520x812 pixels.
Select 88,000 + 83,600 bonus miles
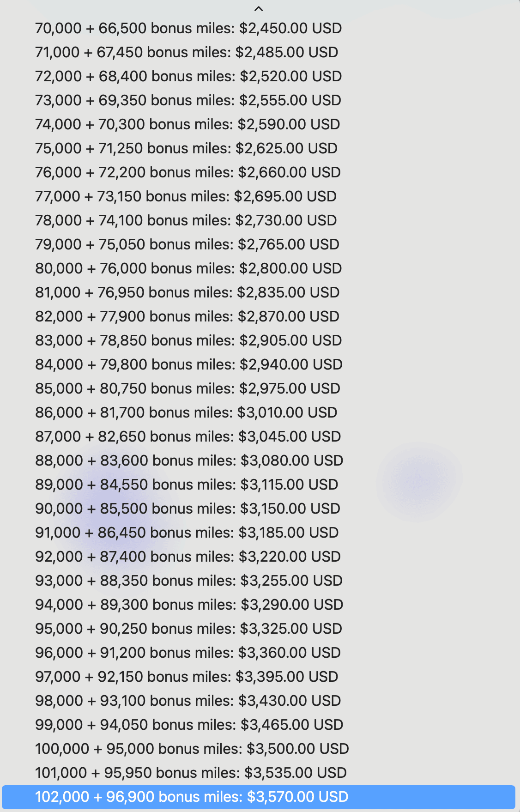[259, 461]
